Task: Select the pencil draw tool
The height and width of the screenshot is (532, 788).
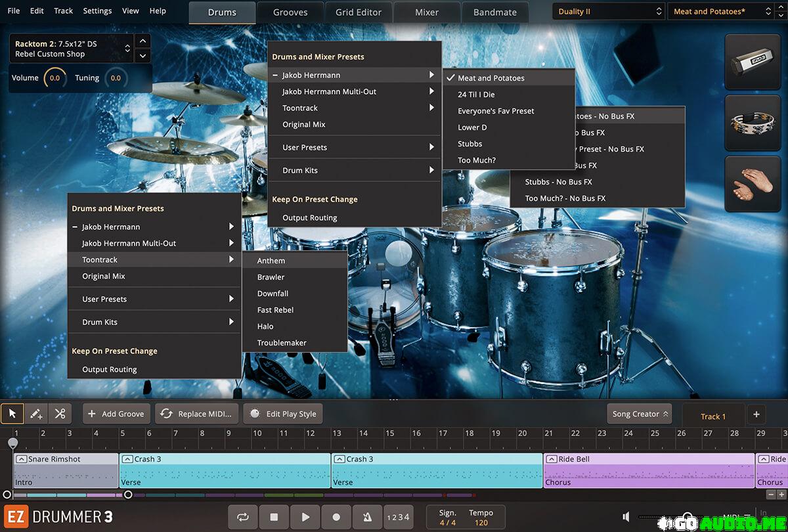Action: pos(36,414)
